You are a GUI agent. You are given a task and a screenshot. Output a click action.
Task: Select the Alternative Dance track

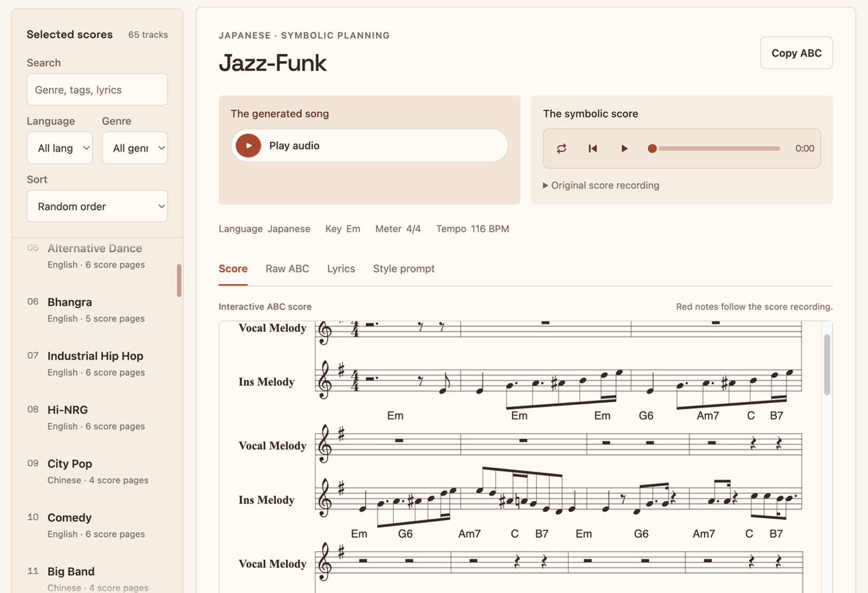[x=97, y=256]
